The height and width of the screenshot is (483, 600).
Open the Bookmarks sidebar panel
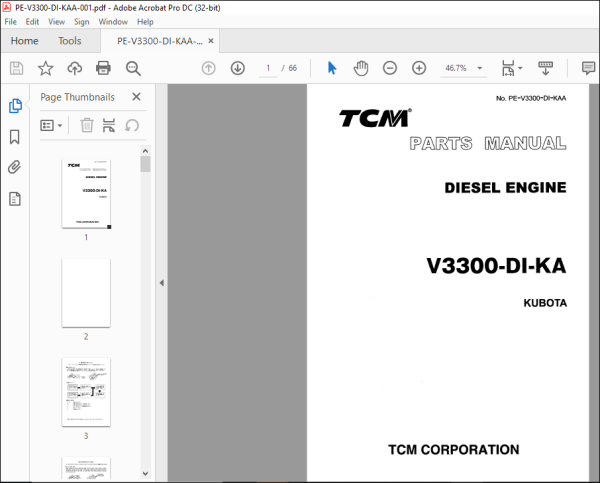(x=15, y=137)
